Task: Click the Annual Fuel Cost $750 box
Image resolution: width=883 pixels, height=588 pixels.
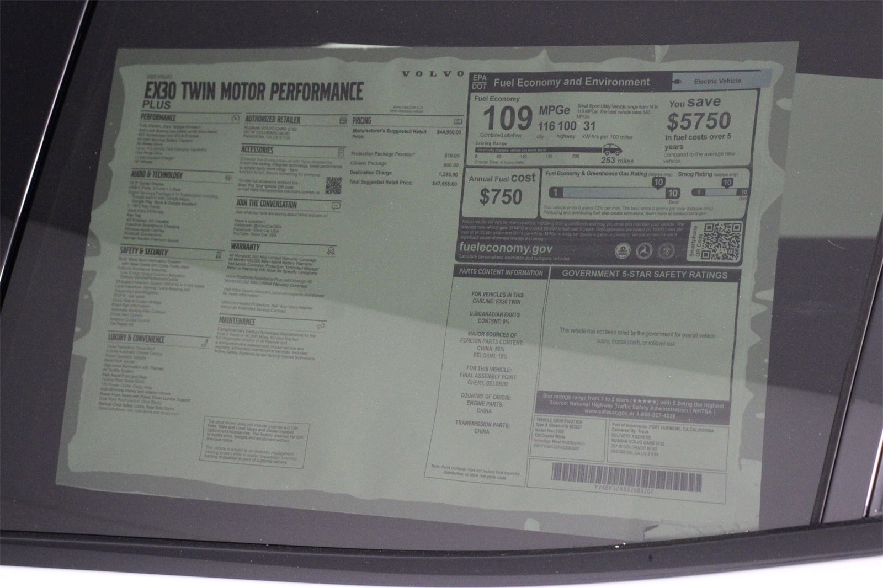Action: coord(501,191)
